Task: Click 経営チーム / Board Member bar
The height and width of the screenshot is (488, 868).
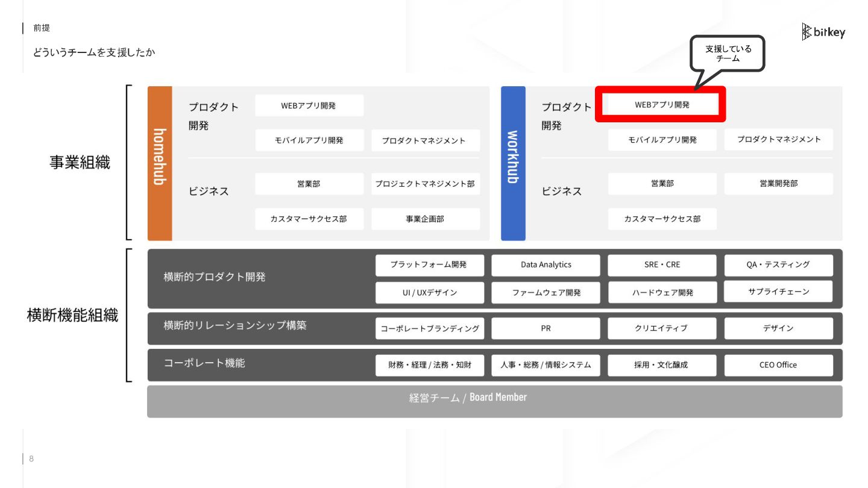Action: [495, 401]
